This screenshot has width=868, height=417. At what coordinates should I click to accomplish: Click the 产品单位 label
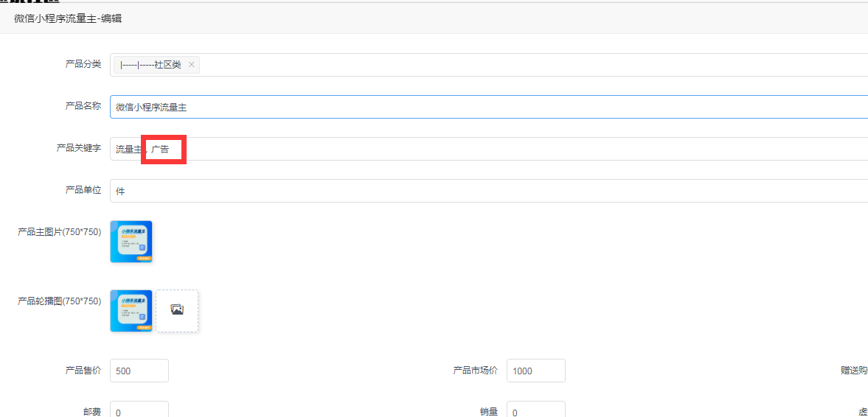(83, 190)
